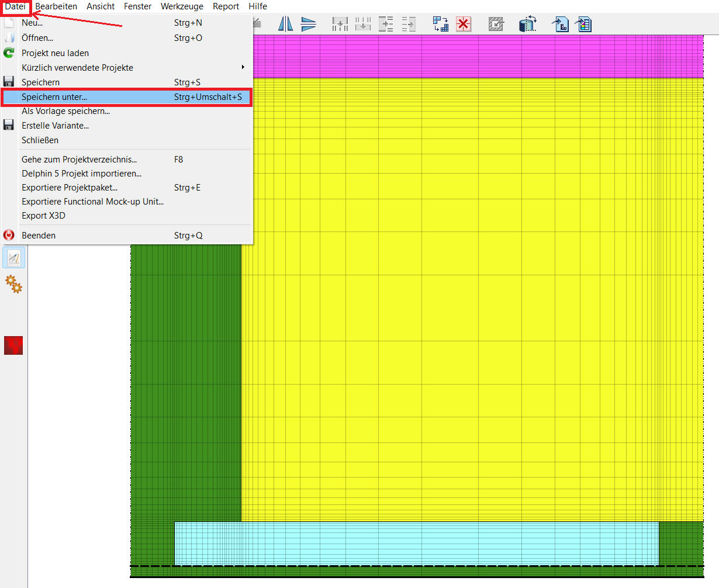719x588 pixels.
Task: Click the light cyan material region
Action: click(x=417, y=544)
